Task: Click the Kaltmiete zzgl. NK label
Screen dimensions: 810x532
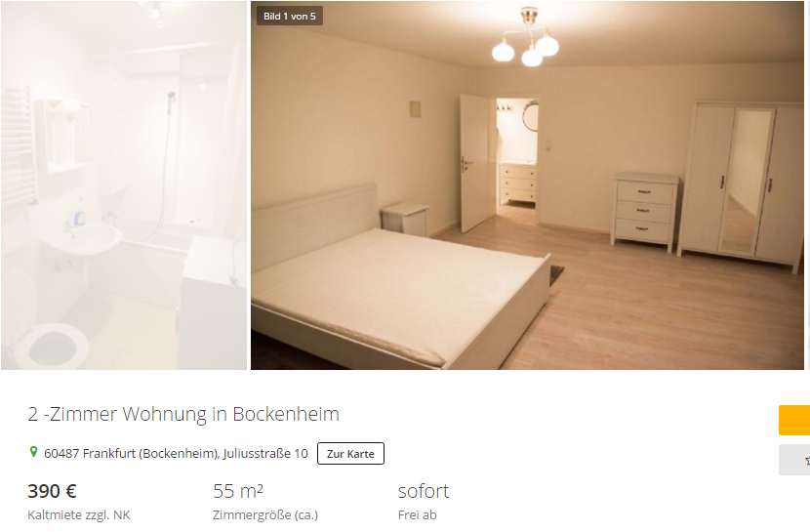Action: [x=79, y=515]
